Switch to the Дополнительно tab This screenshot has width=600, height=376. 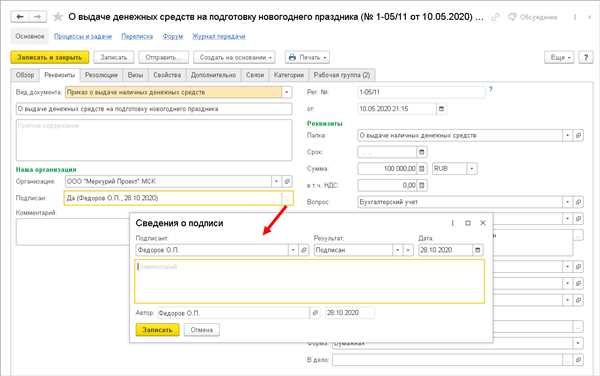click(214, 75)
